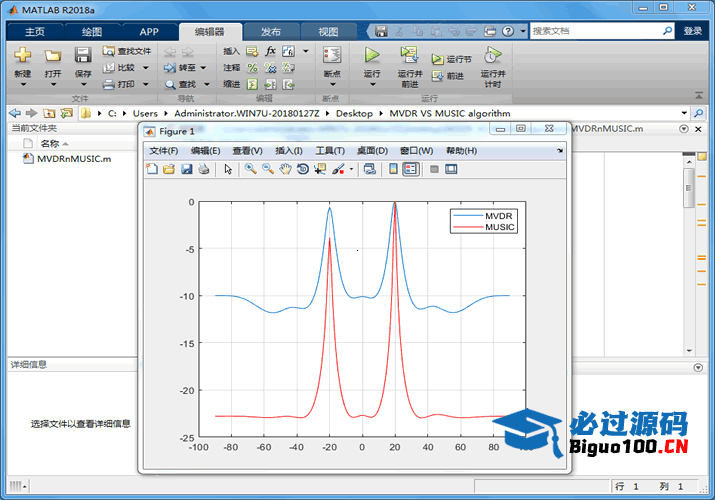
Task: Toggle the Brush data tool
Action: 338,169
